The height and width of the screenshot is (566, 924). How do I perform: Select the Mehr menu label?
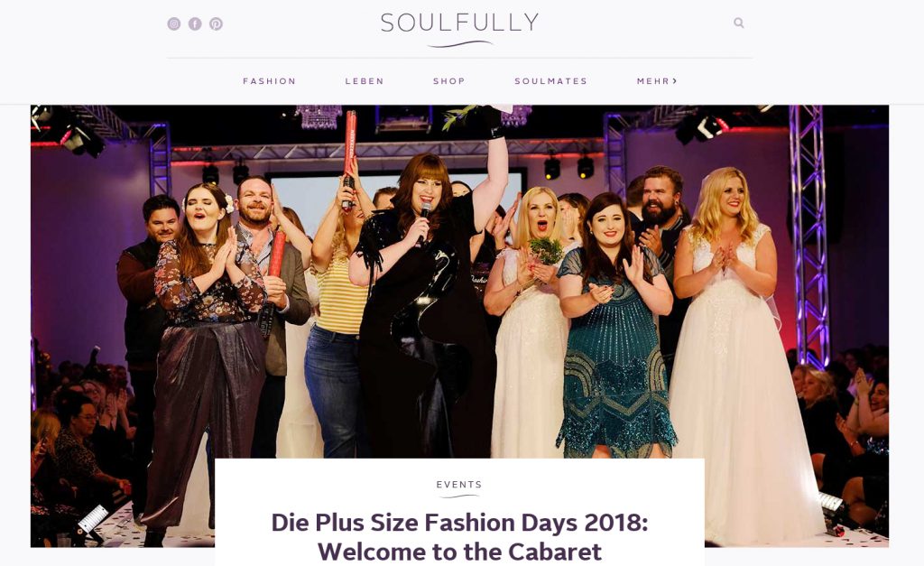click(x=653, y=81)
